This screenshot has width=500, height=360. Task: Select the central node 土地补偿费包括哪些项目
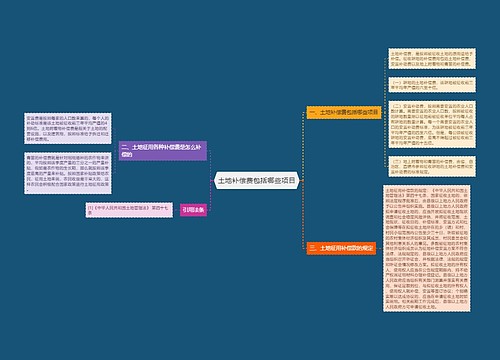(256, 181)
